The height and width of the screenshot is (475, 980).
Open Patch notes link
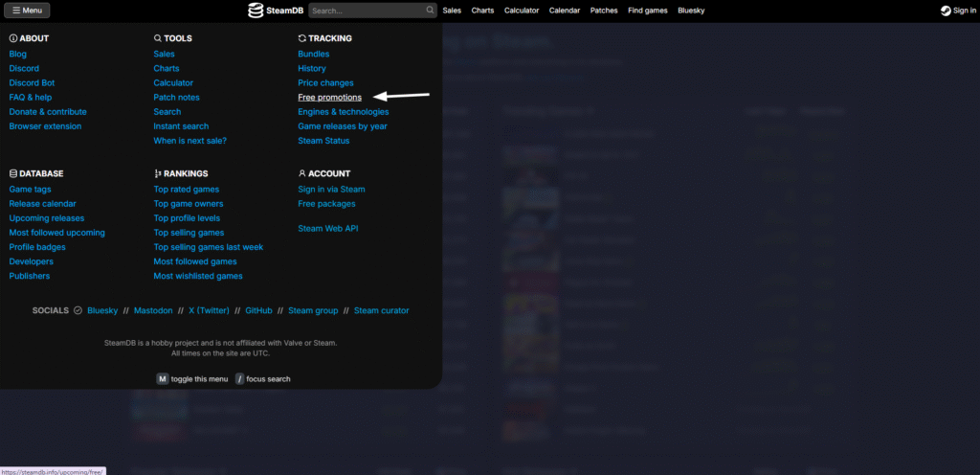pos(176,98)
